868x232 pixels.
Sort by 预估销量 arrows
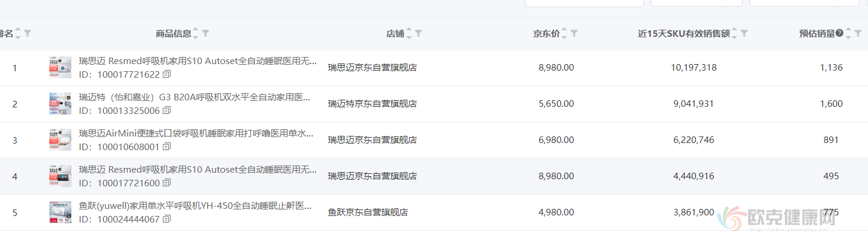pyautogui.click(x=849, y=34)
